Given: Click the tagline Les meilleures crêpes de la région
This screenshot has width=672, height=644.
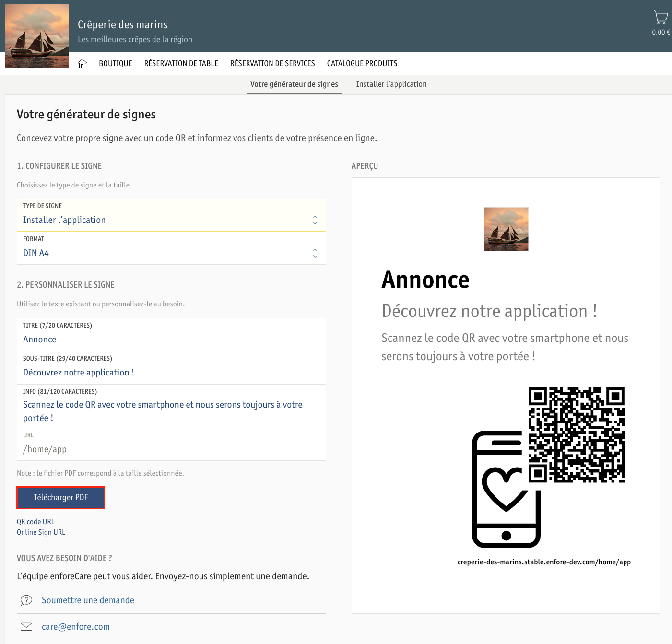Looking at the screenshot, I should coord(135,40).
